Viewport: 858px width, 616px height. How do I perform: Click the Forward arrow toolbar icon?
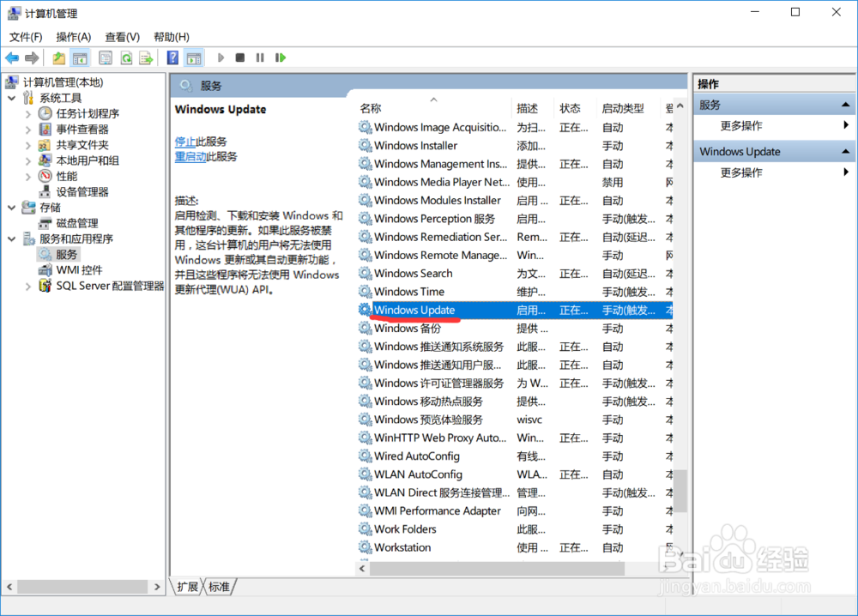[x=32, y=57]
